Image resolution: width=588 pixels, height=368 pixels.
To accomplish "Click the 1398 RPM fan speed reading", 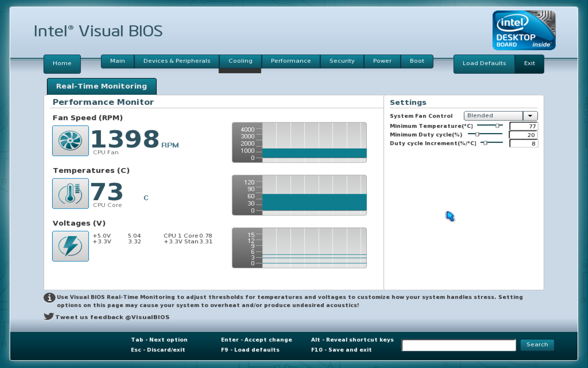I will point(135,139).
